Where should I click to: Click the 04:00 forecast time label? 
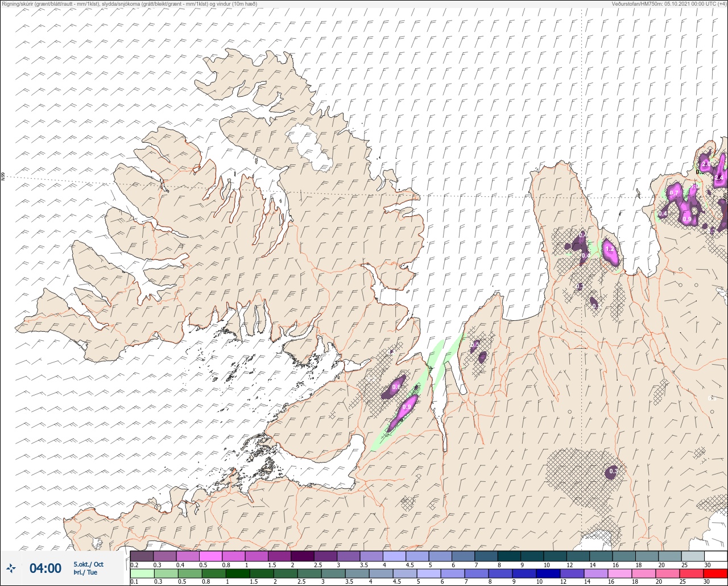45,568
